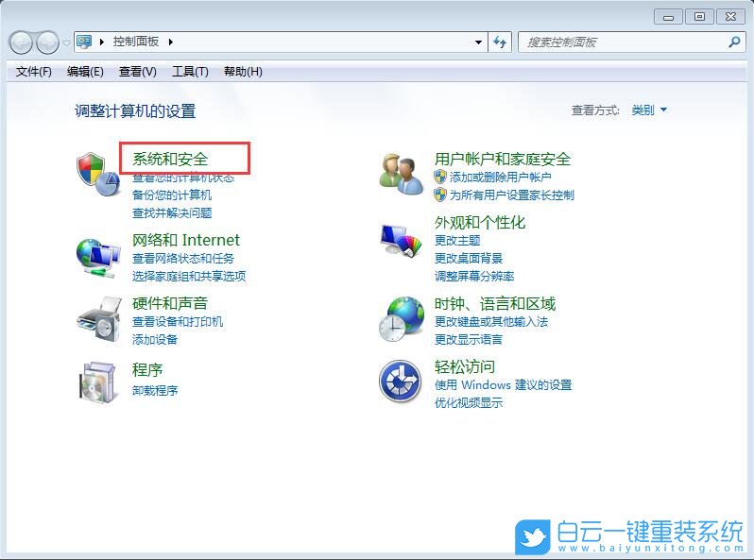Click 更改键盘或其他输入法 link
The height and width of the screenshot is (560, 754).
pyautogui.click(x=491, y=321)
